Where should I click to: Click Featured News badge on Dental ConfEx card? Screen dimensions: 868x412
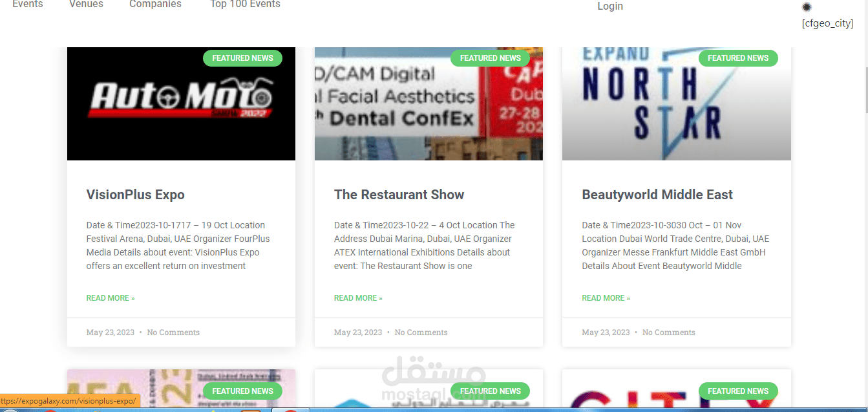(490, 58)
